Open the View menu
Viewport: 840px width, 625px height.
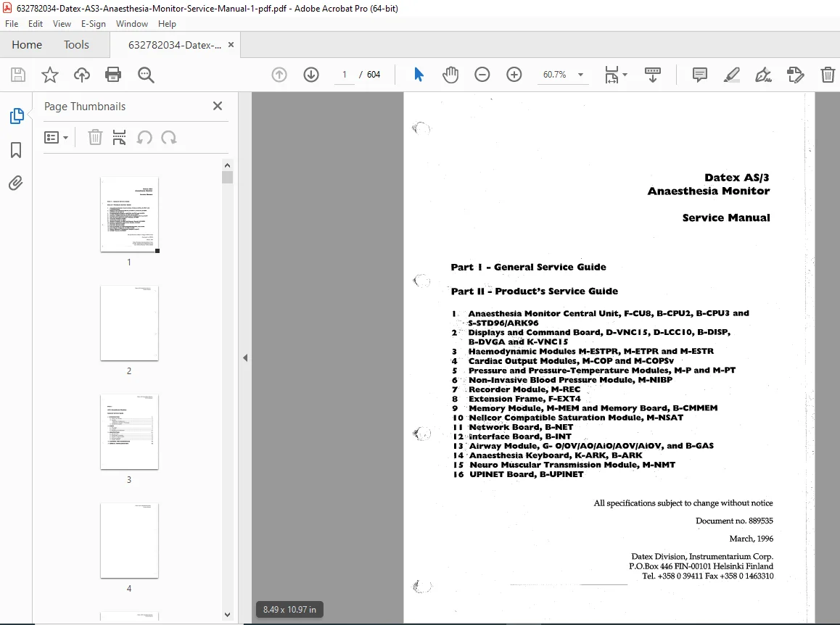62,24
